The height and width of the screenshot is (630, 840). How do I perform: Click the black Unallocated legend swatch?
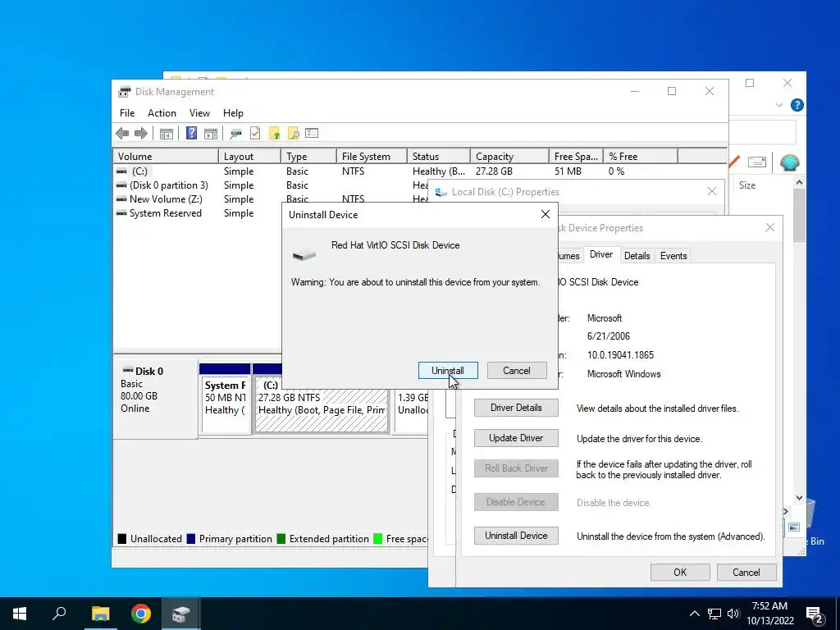[x=122, y=539]
